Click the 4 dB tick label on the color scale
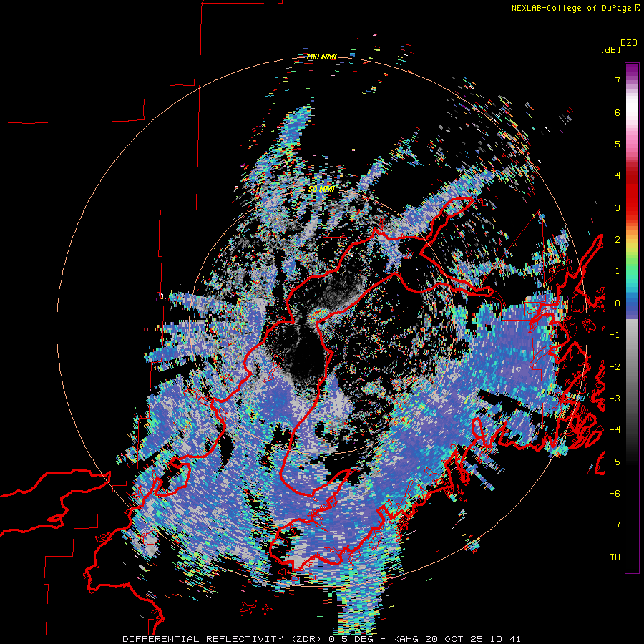Screen dimensions: 644x644 point(618,176)
